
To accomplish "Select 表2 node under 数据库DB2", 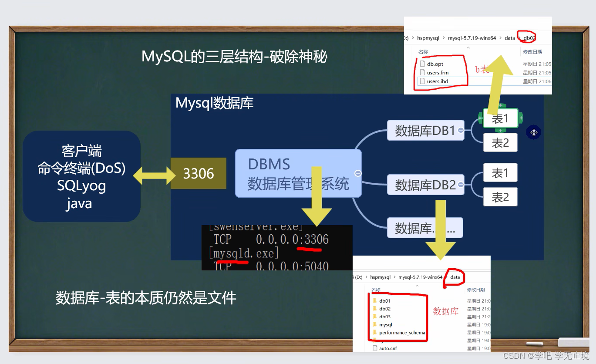I will pos(500,197).
